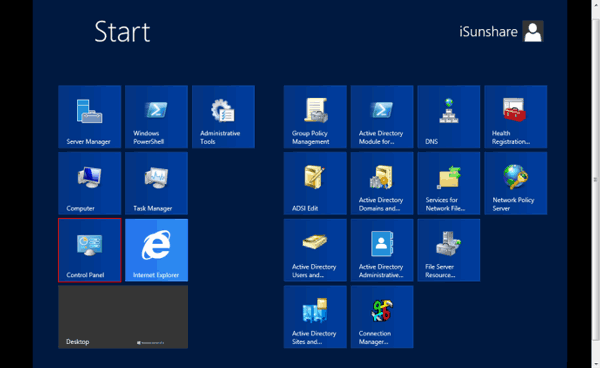Open the DNS tile
600x368 pixels.
(x=448, y=117)
